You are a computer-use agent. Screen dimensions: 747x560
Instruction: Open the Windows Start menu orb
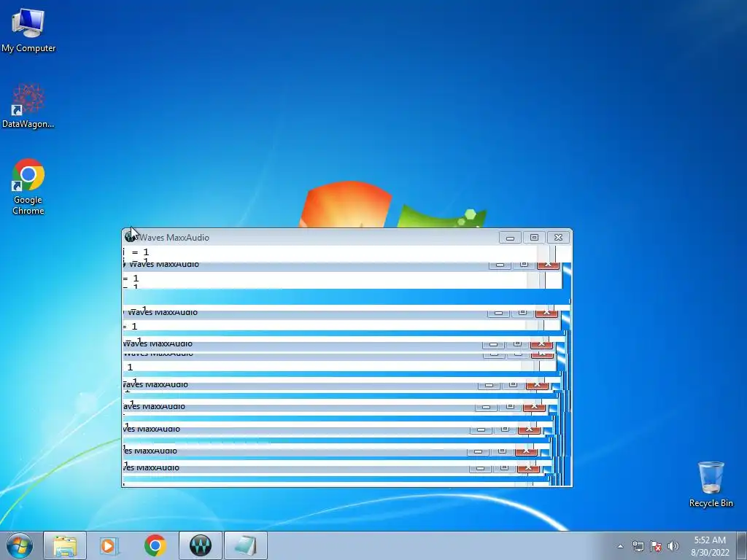[x=20, y=545]
